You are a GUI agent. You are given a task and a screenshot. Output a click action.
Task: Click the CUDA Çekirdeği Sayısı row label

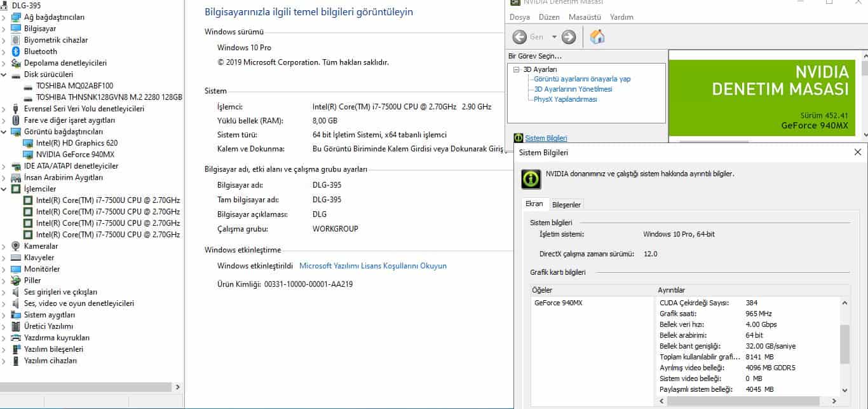click(695, 303)
